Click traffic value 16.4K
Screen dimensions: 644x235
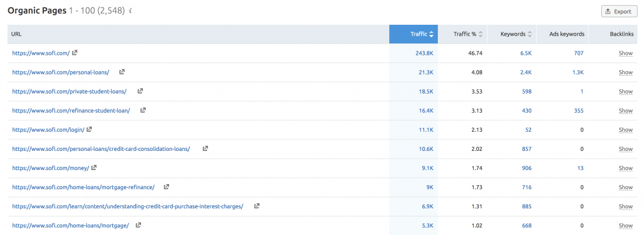[x=426, y=111]
